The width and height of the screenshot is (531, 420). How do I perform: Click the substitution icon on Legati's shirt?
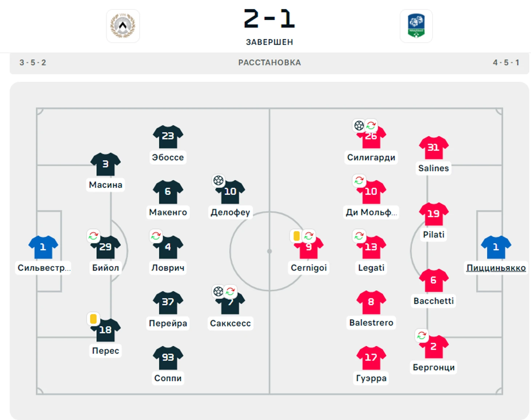pyautogui.click(x=359, y=236)
